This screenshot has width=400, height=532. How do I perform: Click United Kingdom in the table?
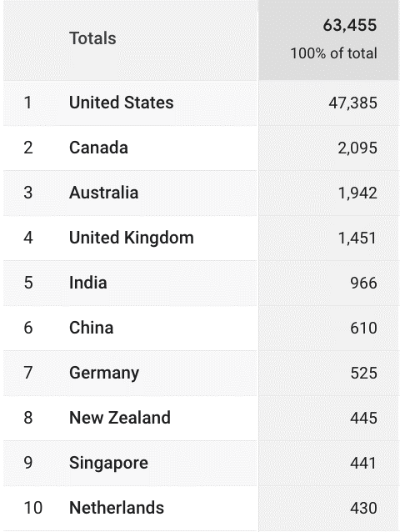(x=132, y=238)
